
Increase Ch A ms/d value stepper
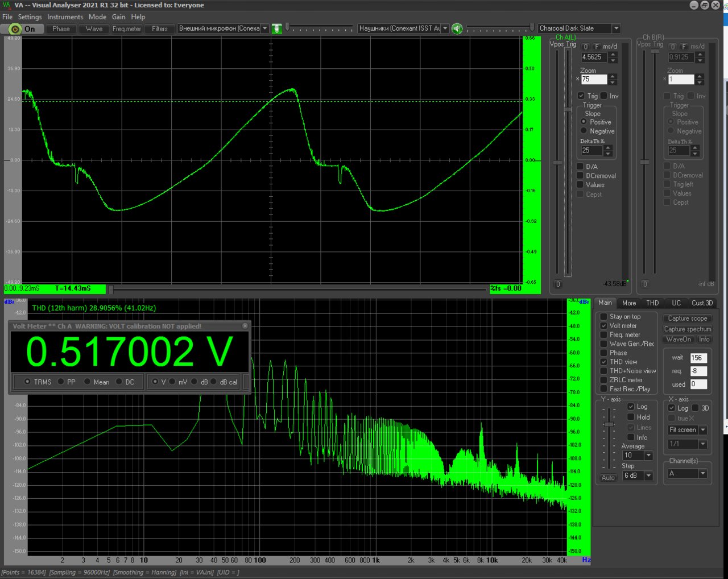pyautogui.click(x=613, y=54)
